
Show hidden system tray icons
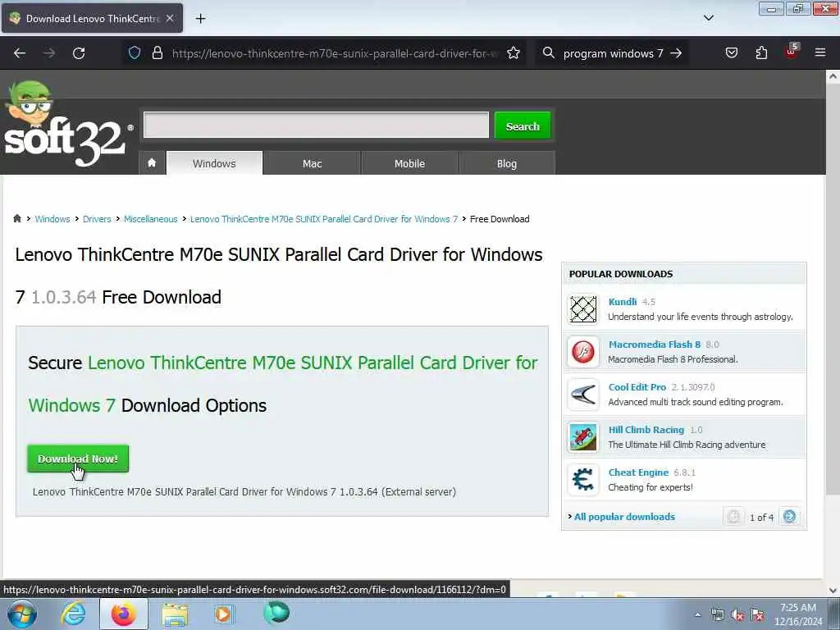click(x=697, y=614)
